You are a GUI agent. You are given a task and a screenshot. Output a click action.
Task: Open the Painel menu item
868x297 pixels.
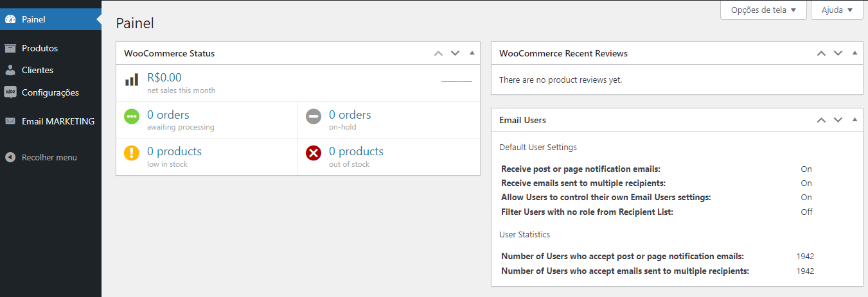[x=51, y=19]
